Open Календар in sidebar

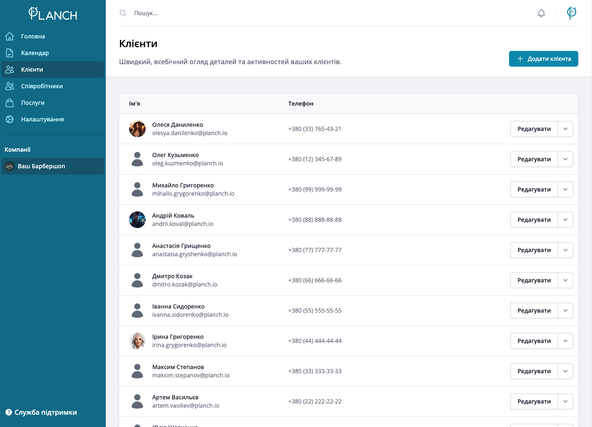(52, 53)
